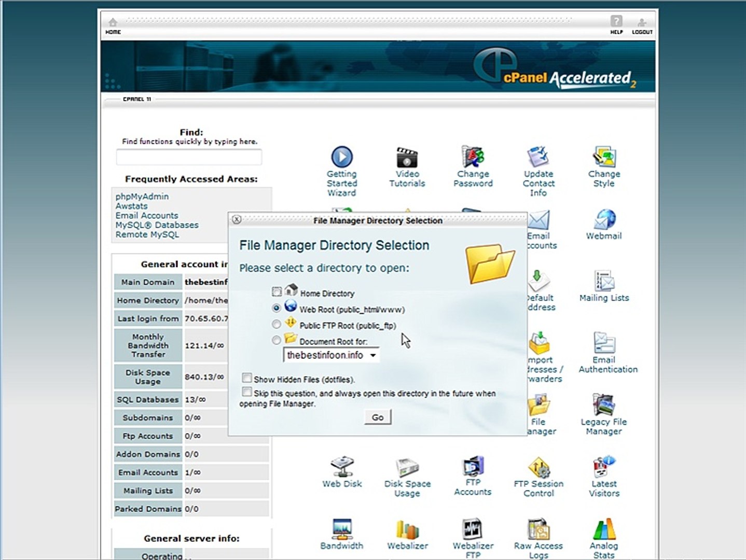Viewport: 746px width, 560px height.
Task: Click the Change Style icon
Action: click(x=604, y=157)
